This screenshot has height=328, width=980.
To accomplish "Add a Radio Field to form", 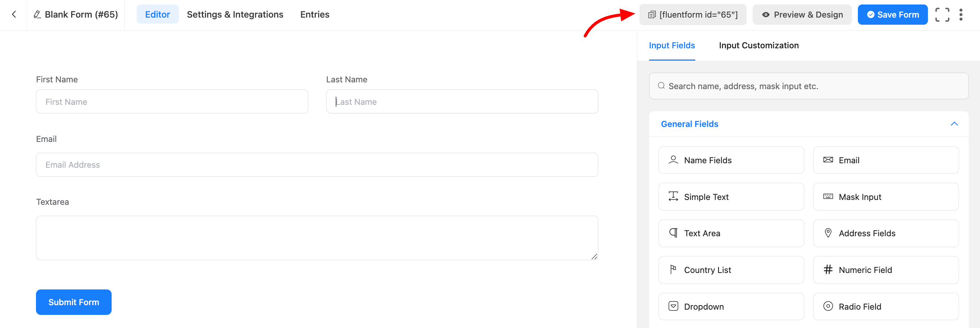I will [x=886, y=306].
